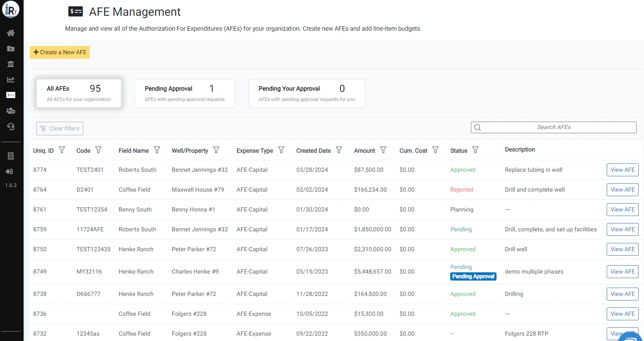This screenshot has width=644, height=341.
Task: Select Charles Henke #9 cell
Action: [x=195, y=271]
